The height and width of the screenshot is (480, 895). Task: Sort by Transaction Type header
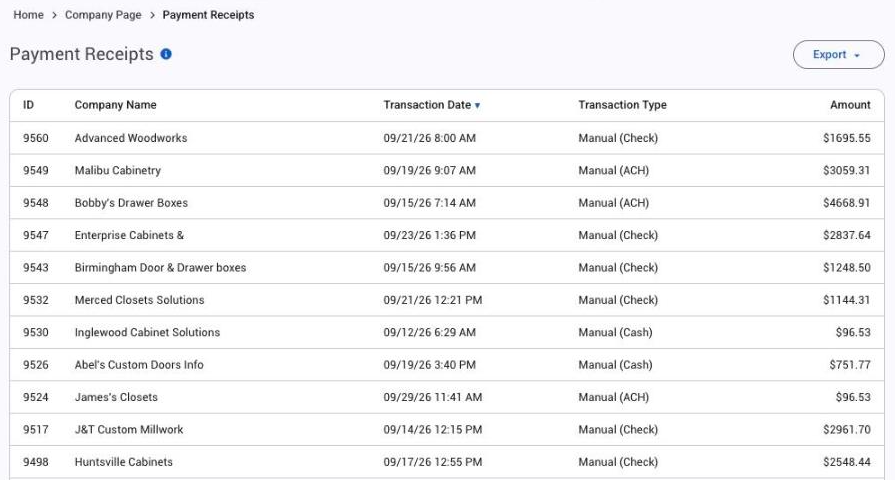coord(622,105)
